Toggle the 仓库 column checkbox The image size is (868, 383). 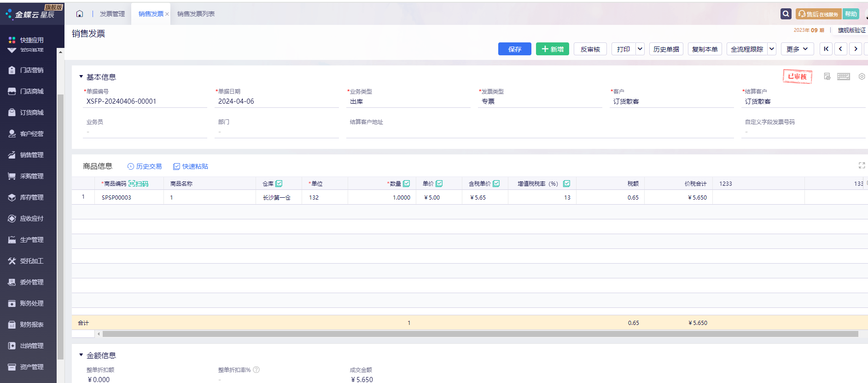click(x=279, y=183)
